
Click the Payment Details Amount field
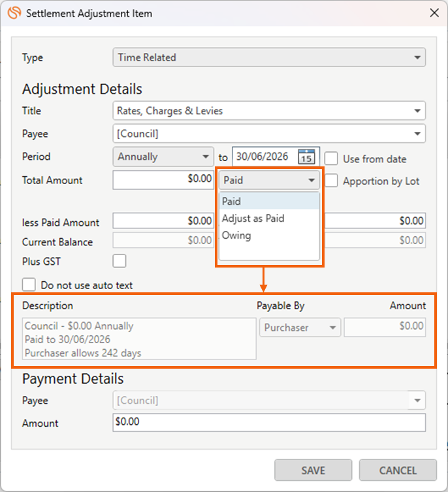point(268,423)
